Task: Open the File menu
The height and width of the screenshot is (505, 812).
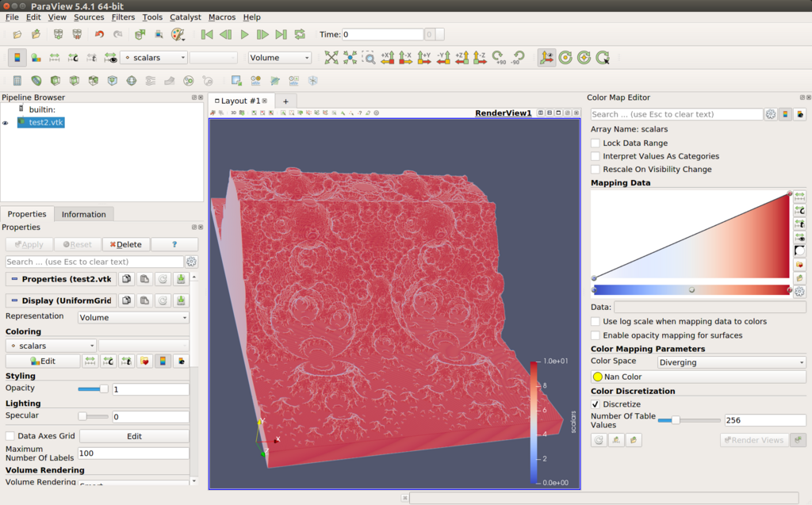Action: [x=12, y=17]
